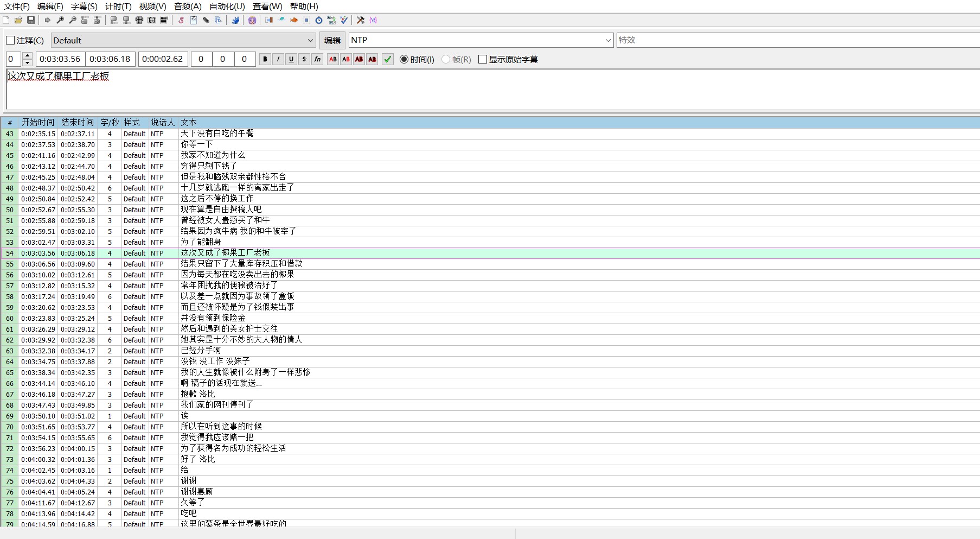Increase layer number with up arrow
The image size is (980, 539).
pyautogui.click(x=28, y=56)
